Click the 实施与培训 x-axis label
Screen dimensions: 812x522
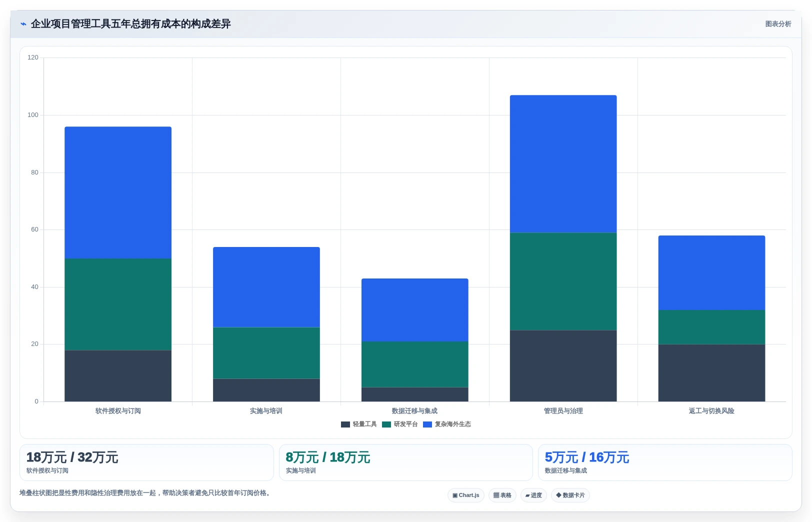tap(266, 411)
